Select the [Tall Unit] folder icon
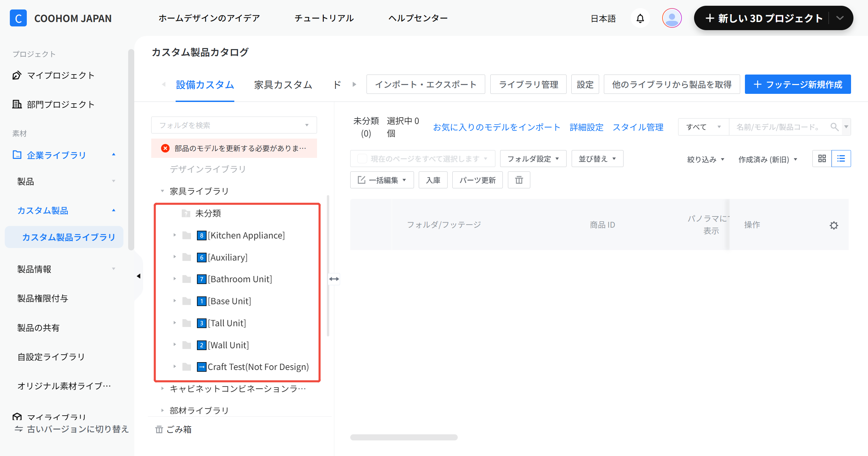This screenshot has height=456, width=868. tap(187, 323)
